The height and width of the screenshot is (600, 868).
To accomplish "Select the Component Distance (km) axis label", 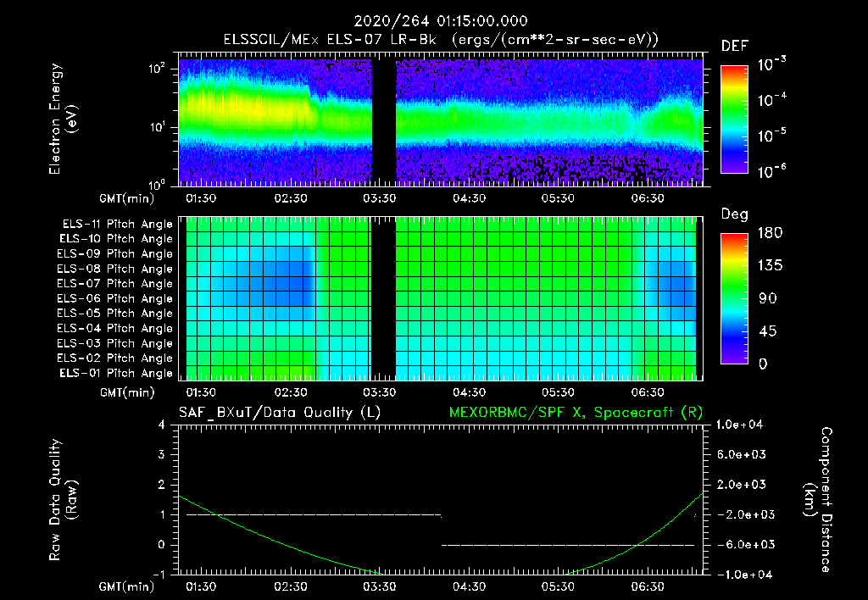I will point(818,500).
